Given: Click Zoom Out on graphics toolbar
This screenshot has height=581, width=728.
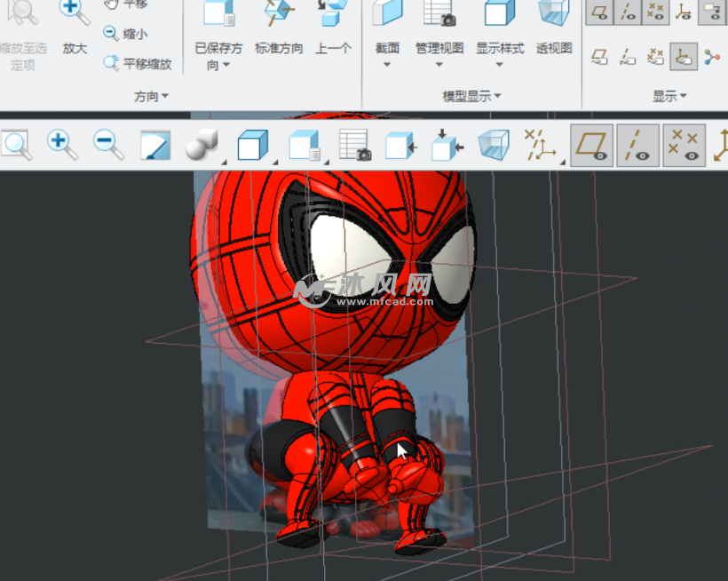Looking at the screenshot, I should tap(108, 146).
